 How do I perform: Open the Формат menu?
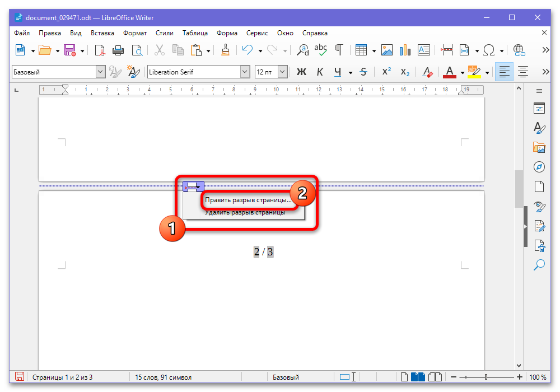135,33
